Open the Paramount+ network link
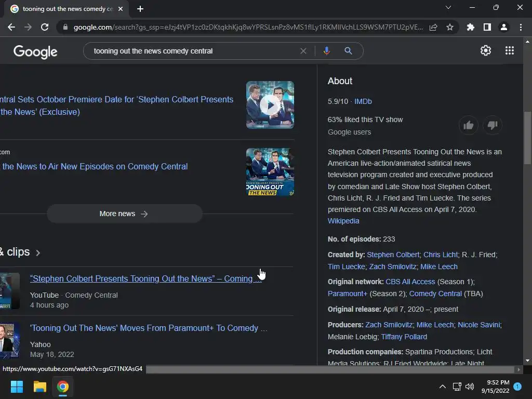Viewport: 532px width, 399px height. [x=348, y=294]
